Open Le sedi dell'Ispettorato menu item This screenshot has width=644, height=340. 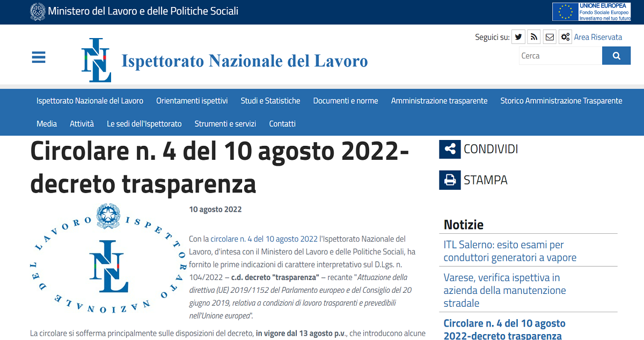point(144,124)
